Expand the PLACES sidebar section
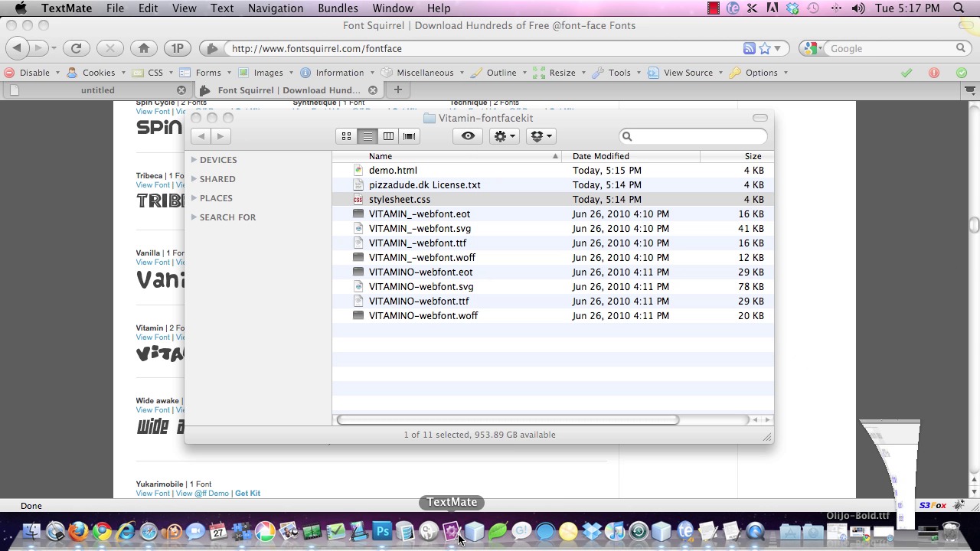Image resolution: width=980 pixels, height=551 pixels. pyautogui.click(x=194, y=198)
